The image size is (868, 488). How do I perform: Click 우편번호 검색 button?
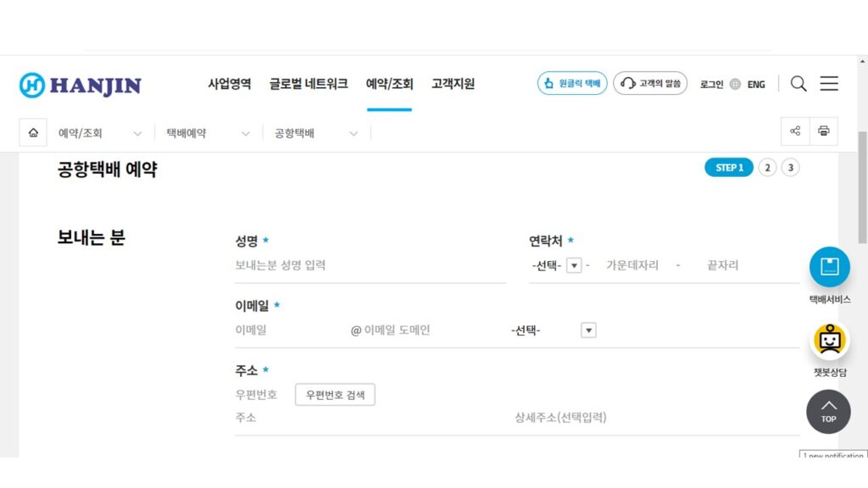(335, 395)
